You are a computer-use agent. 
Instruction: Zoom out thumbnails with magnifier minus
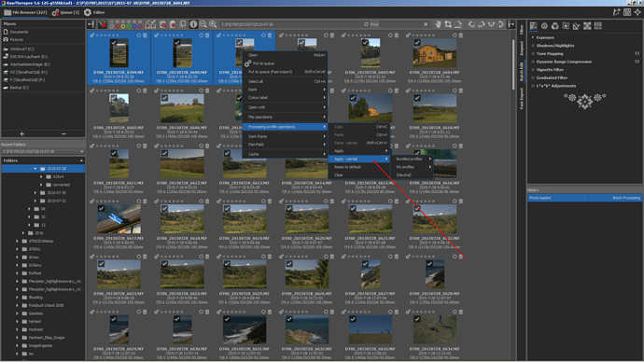pyautogui.click(x=203, y=24)
